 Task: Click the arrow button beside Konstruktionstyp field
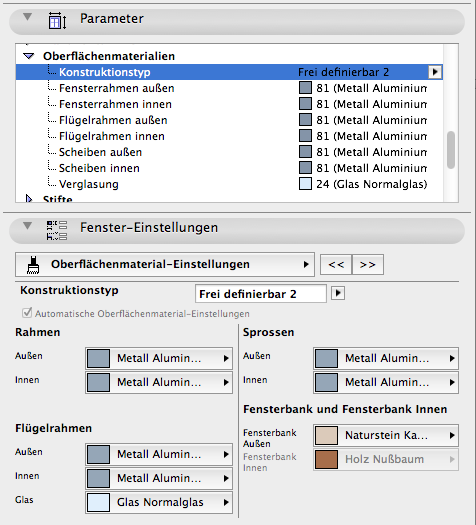point(338,293)
